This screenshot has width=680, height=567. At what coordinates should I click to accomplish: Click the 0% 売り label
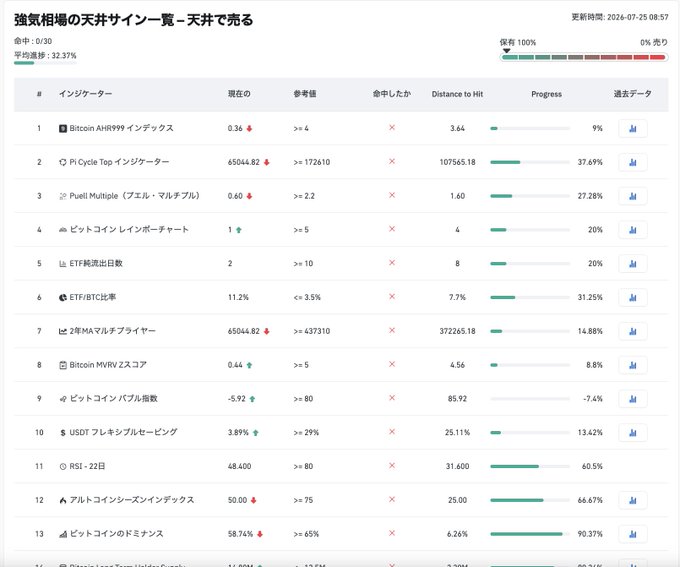pos(654,43)
